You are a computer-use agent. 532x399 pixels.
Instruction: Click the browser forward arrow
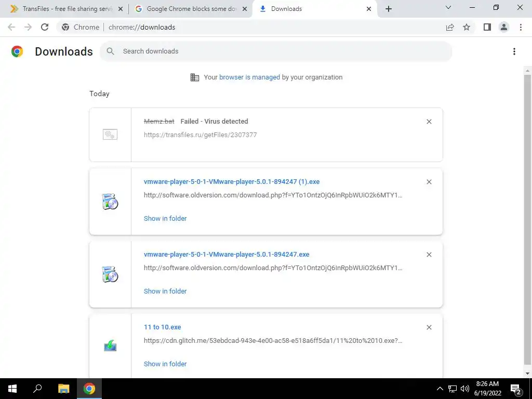(x=28, y=27)
